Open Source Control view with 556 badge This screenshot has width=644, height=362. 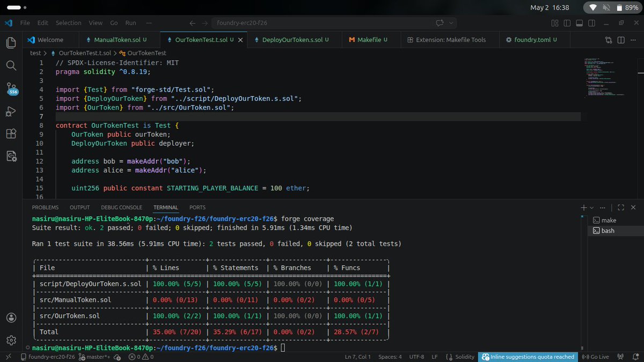[x=11, y=88]
